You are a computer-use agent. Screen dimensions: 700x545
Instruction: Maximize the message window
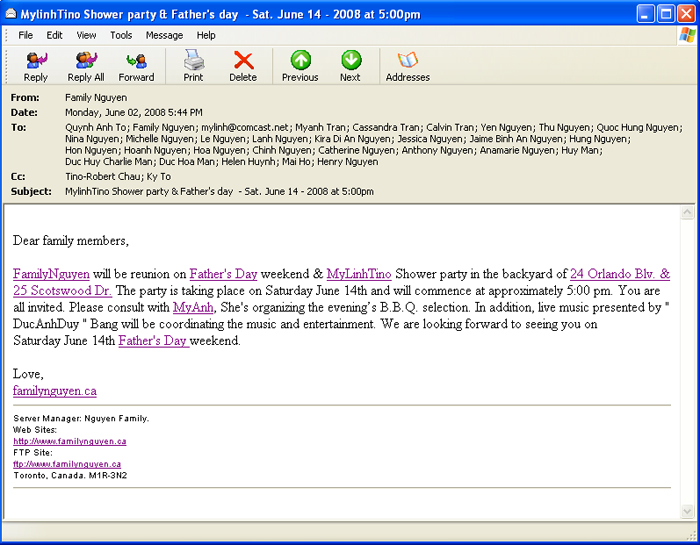click(x=666, y=14)
